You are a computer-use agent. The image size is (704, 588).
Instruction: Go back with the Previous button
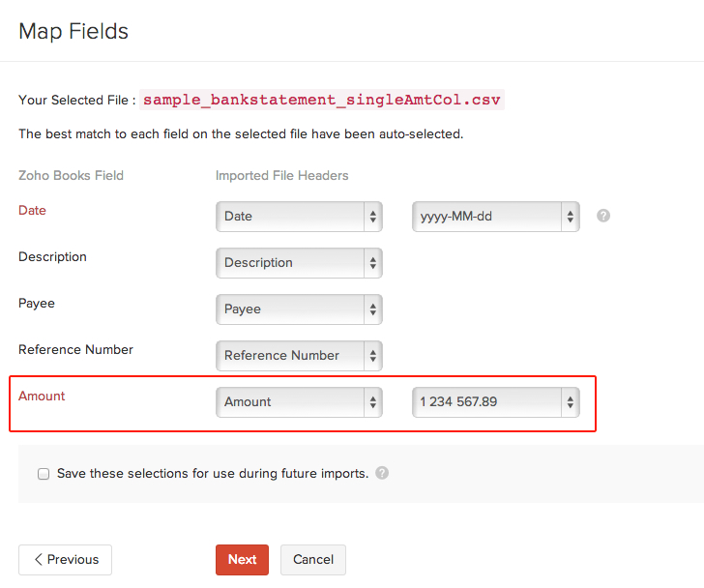pyautogui.click(x=66, y=559)
